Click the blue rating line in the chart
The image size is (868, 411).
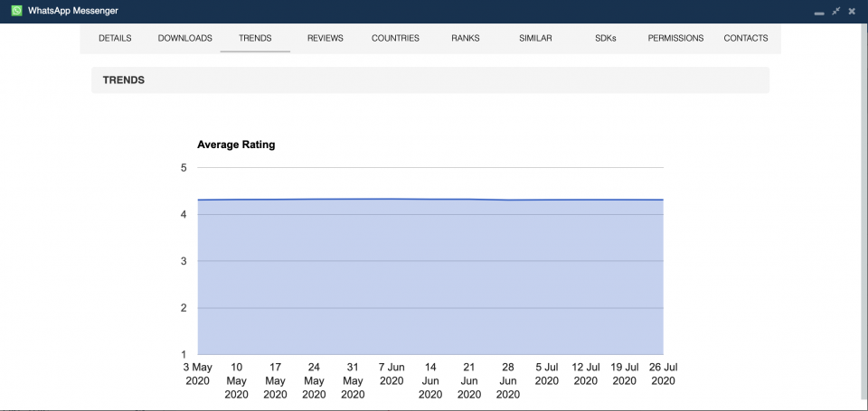(x=430, y=199)
